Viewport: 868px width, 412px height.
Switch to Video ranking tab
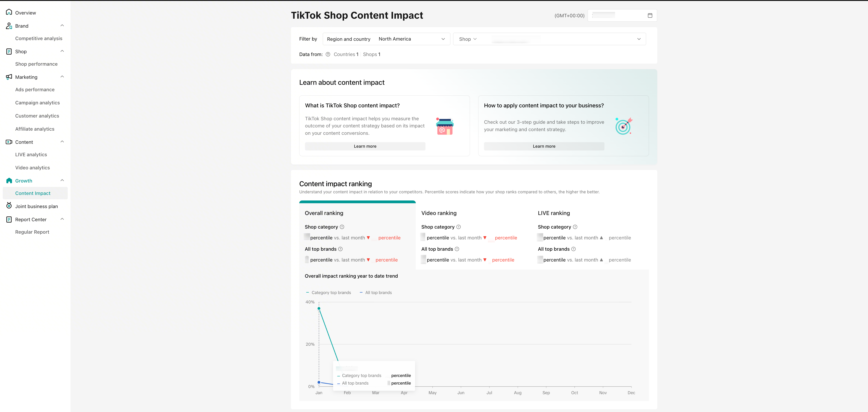(439, 213)
